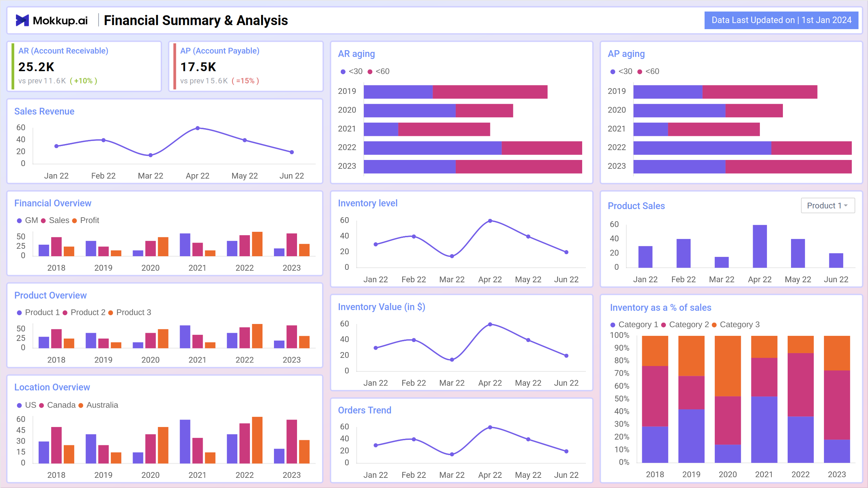Click the Feb 22 point in Inventory level
This screenshot has width=868, height=488.
[x=414, y=237]
